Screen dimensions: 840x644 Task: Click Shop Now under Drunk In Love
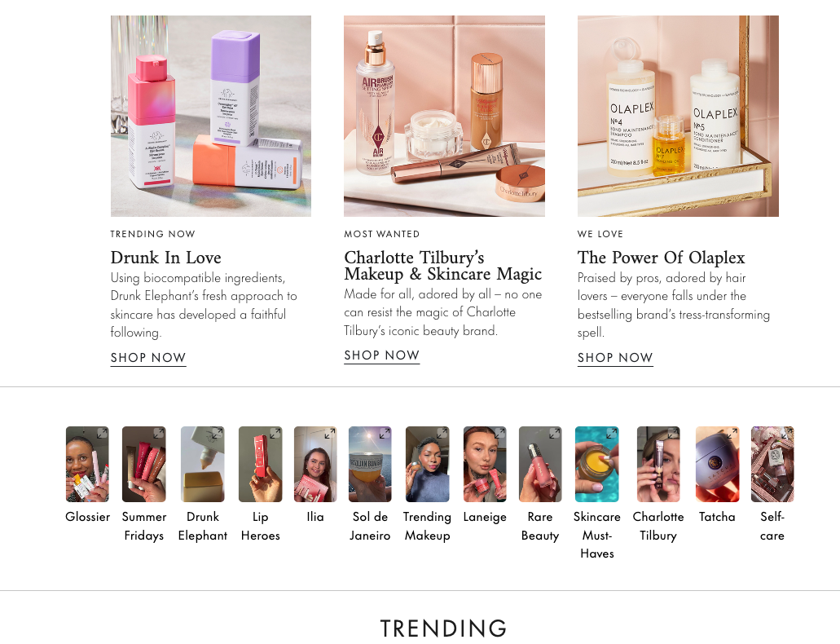click(x=148, y=358)
